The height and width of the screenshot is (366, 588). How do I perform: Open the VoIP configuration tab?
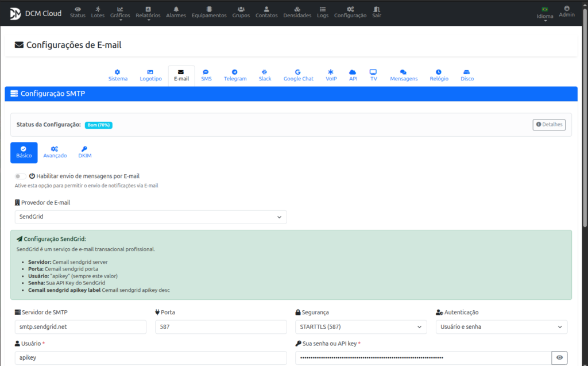point(331,75)
